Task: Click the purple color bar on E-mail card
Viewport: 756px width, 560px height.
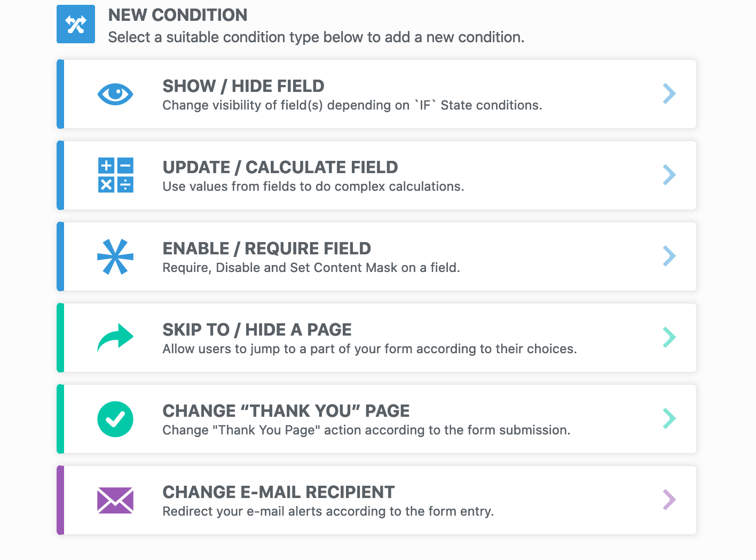Action: click(x=60, y=500)
